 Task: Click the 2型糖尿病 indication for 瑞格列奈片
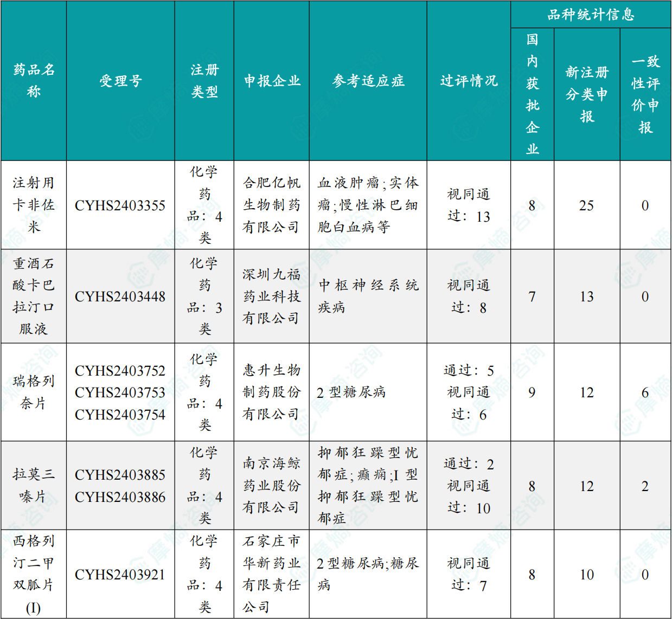351,392
